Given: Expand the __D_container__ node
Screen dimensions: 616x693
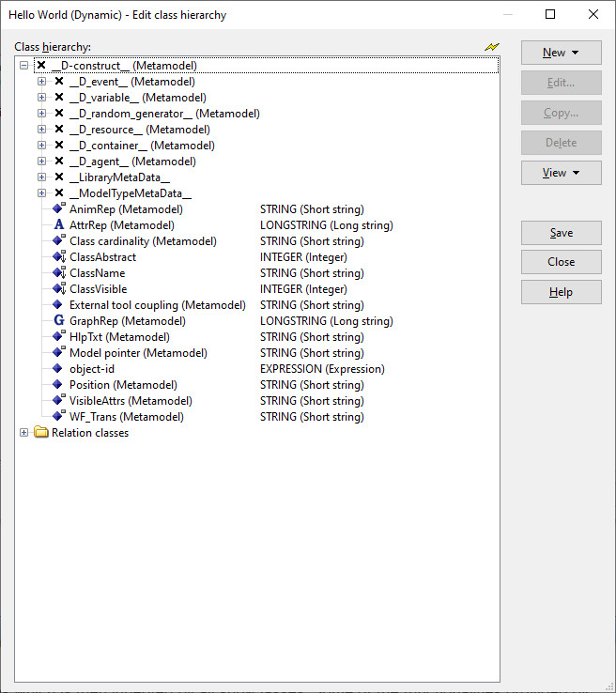Looking at the screenshot, I should [41, 145].
